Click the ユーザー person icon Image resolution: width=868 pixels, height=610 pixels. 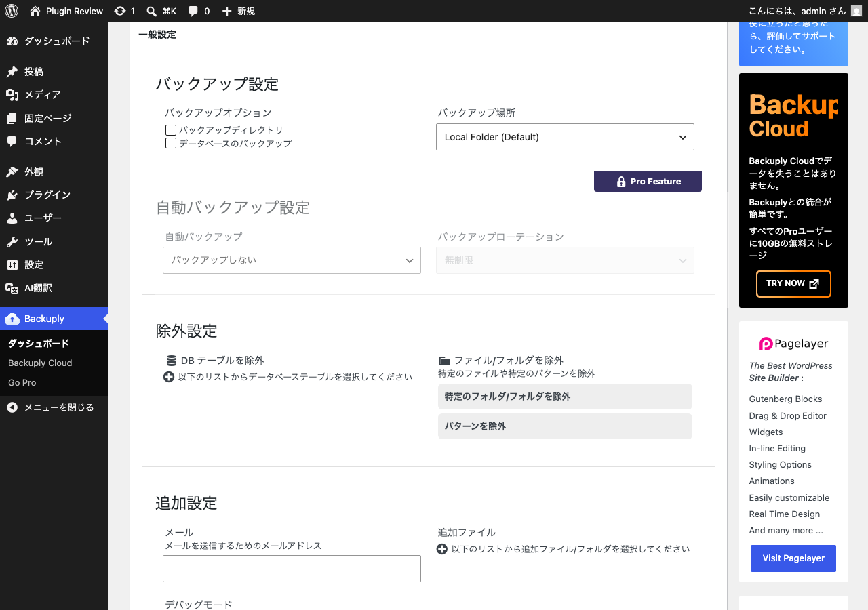pyautogui.click(x=12, y=218)
